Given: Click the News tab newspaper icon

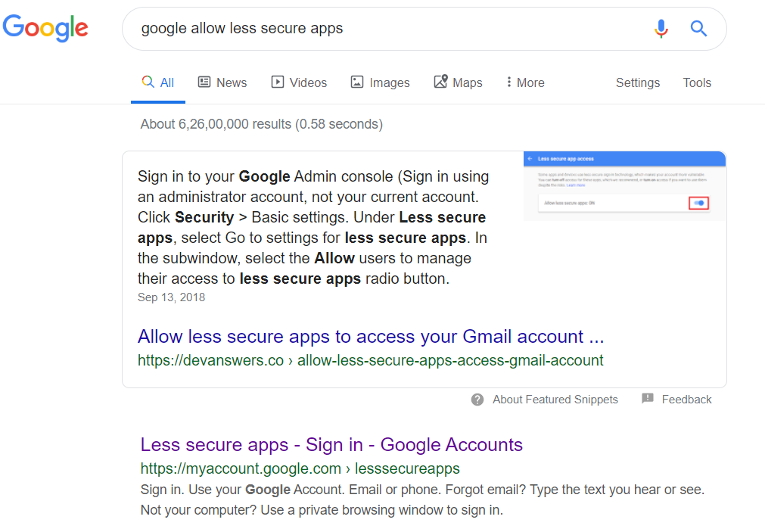Looking at the screenshot, I should (x=204, y=82).
